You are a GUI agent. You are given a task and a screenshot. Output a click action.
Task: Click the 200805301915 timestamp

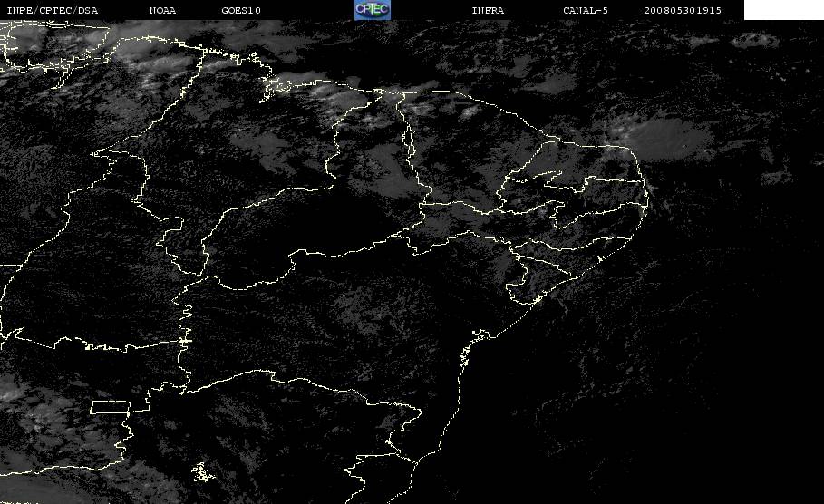click(x=683, y=10)
